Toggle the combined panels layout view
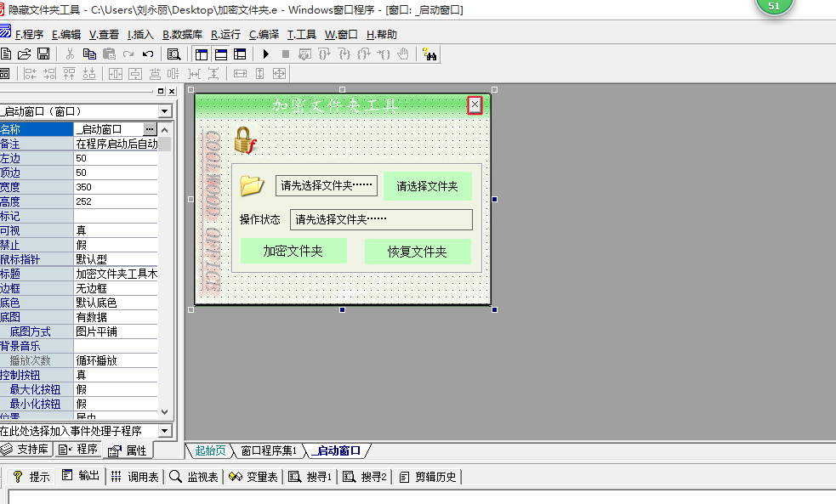836x504 pixels. coord(241,54)
